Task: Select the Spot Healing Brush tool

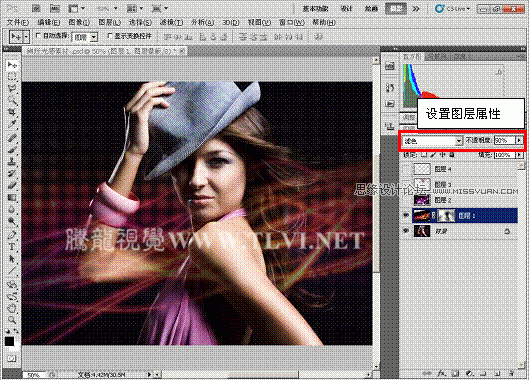Action: tap(12, 138)
